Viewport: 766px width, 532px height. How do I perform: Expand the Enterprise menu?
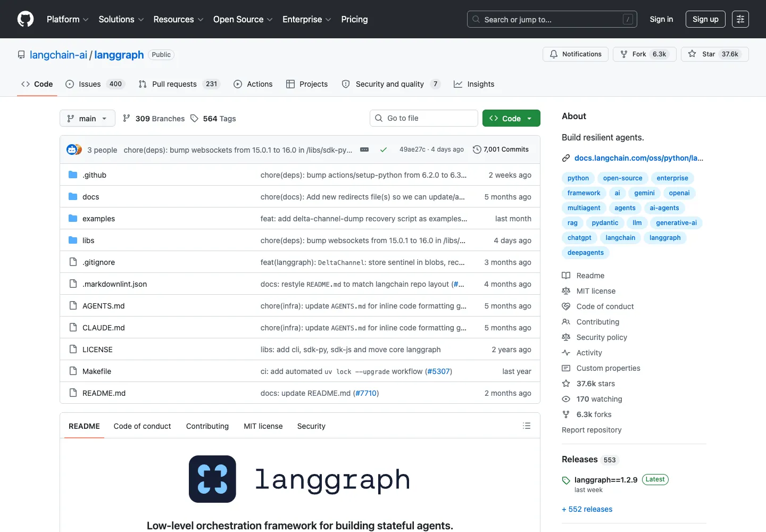(x=307, y=19)
